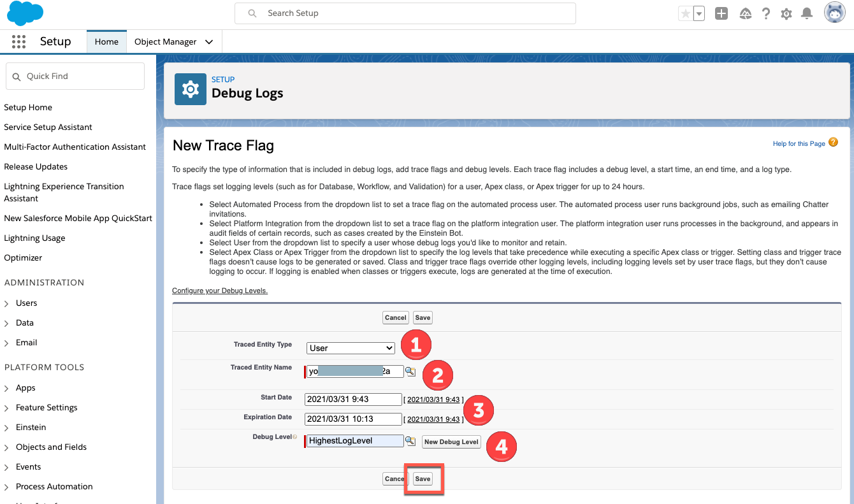Open the Help question mark icon
Image resolution: width=854 pixels, height=504 pixels.
click(766, 13)
